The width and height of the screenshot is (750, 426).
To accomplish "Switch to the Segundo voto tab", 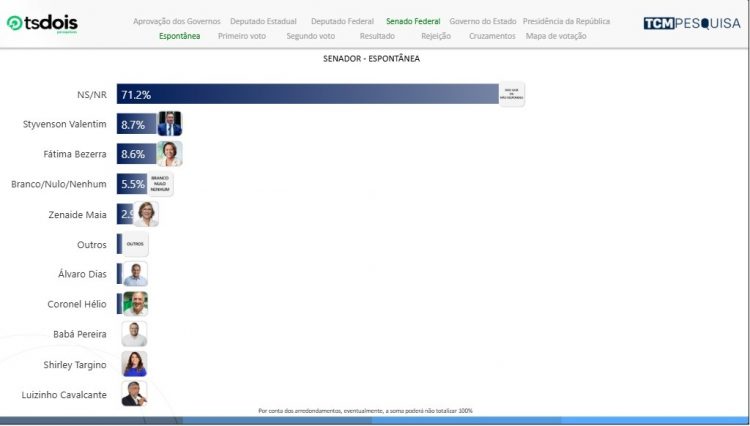I will point(310,36).
